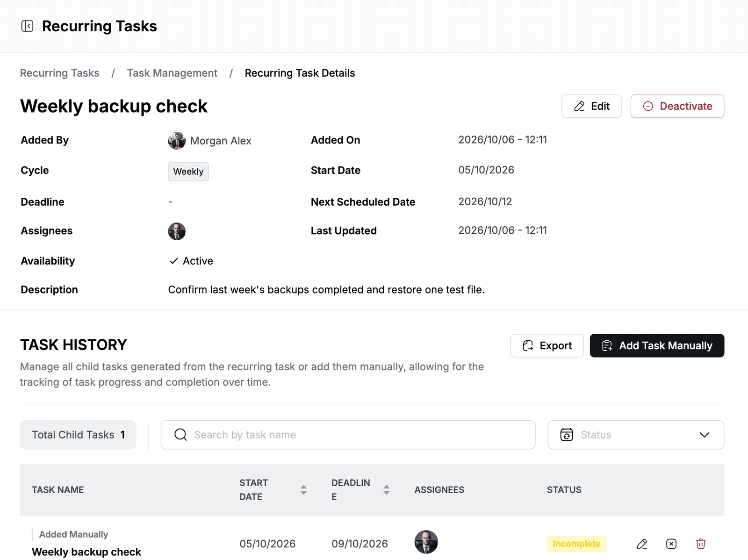Click assignee avatar in details section
748x560 pixels.
coord(177,231)
